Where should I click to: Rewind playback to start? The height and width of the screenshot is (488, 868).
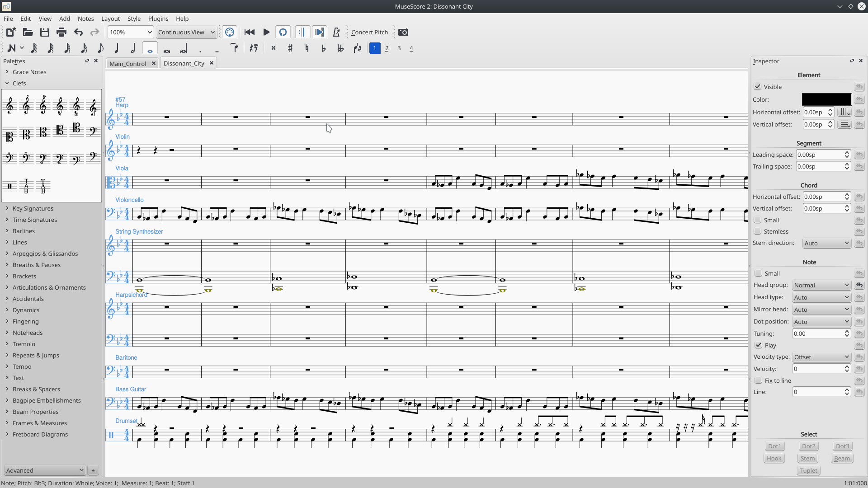(x=249, y=32)
